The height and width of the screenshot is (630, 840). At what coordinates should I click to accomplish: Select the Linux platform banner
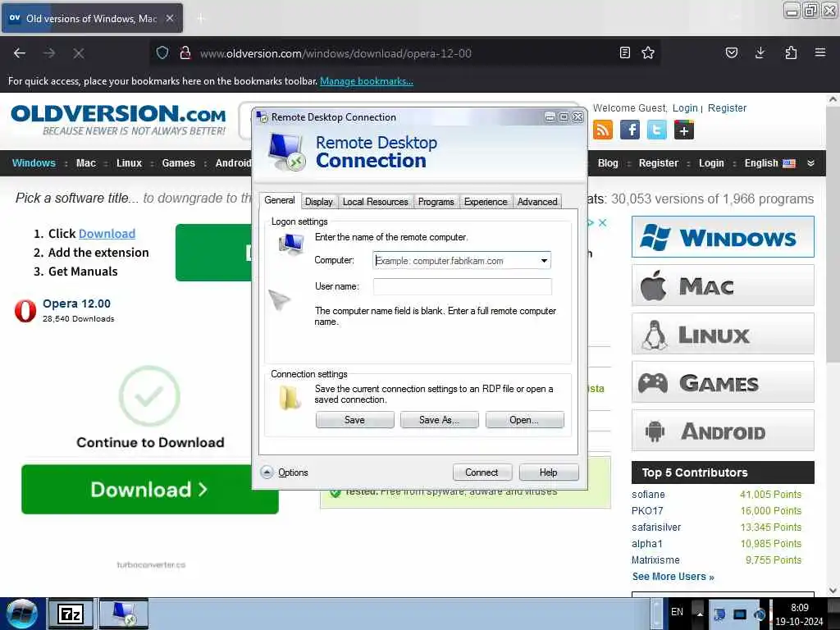coord(723,334)
